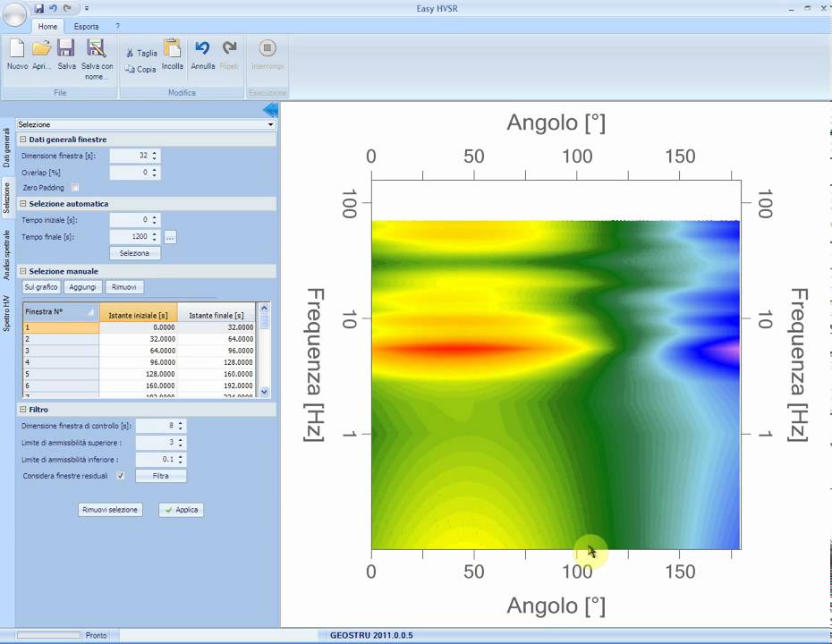
Task: Select the Istante finale cell 192.0000
Action: (x=216, y=386)
